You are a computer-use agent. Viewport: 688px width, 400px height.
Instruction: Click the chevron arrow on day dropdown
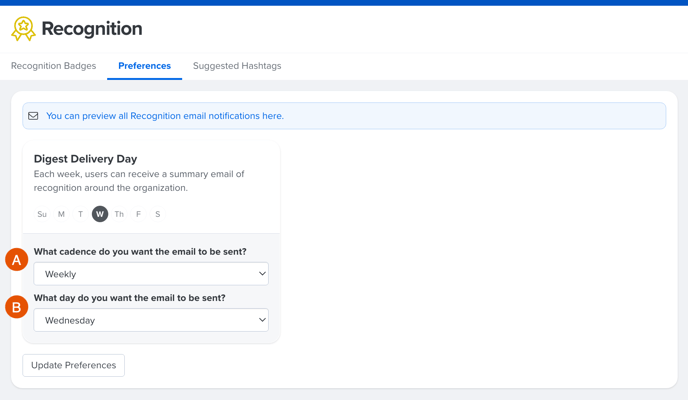[x=262, y=320]
